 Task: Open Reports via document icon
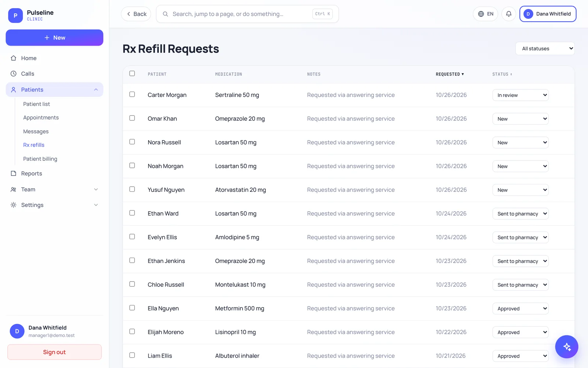tap(14, 173)
